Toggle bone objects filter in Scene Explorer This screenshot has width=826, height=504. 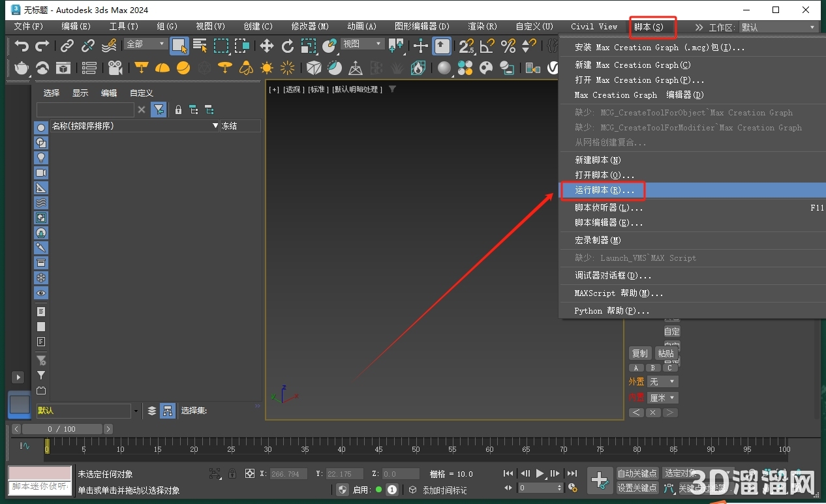point(41,248)
